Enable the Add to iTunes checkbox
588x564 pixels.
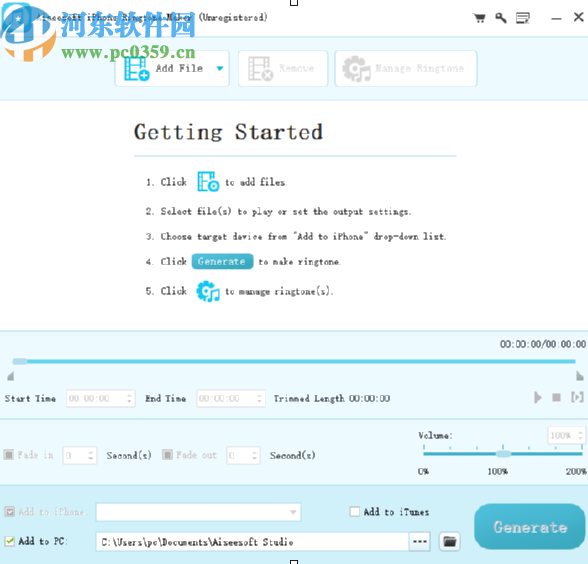pos(354,512)
